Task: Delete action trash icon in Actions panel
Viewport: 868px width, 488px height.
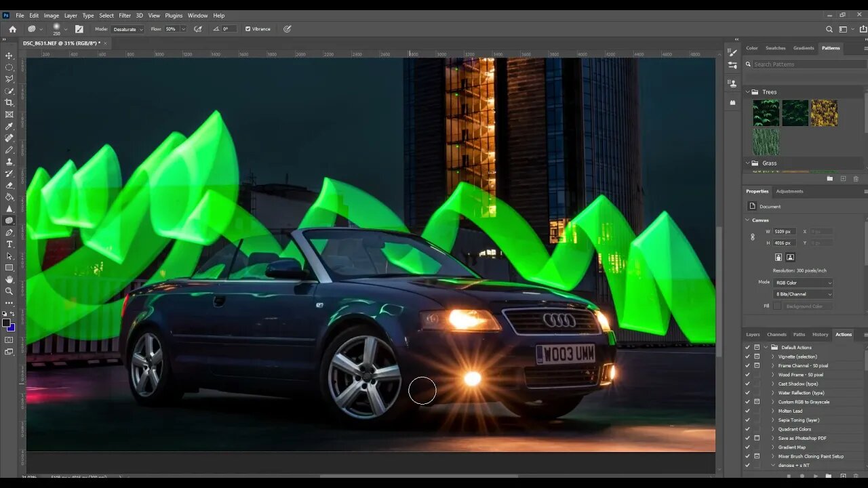Action: pos(855,476)
